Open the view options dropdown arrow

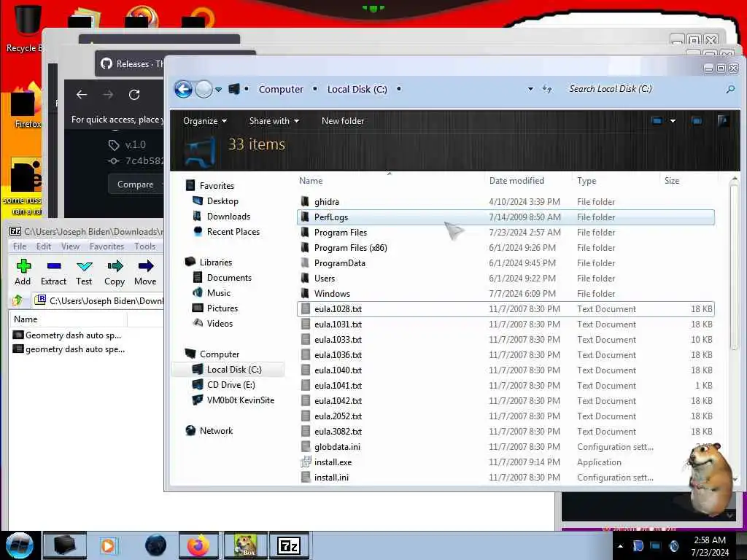coord(673,121)
